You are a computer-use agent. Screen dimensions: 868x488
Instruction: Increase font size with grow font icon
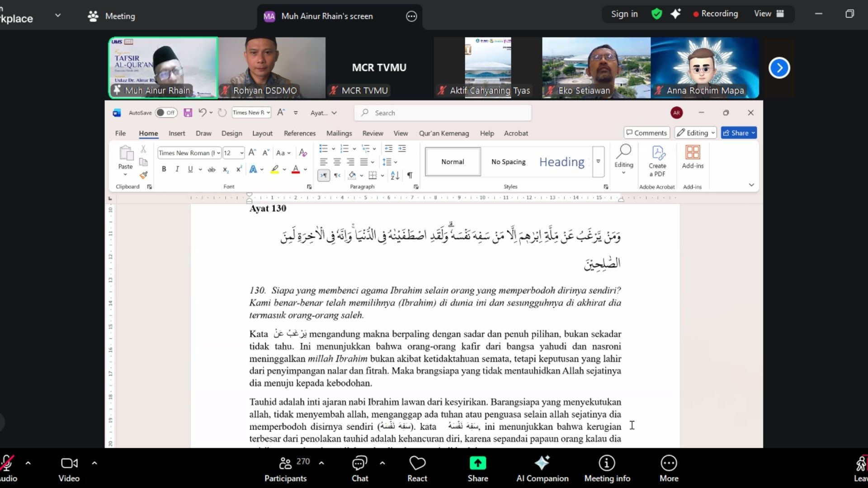[252, 153]
